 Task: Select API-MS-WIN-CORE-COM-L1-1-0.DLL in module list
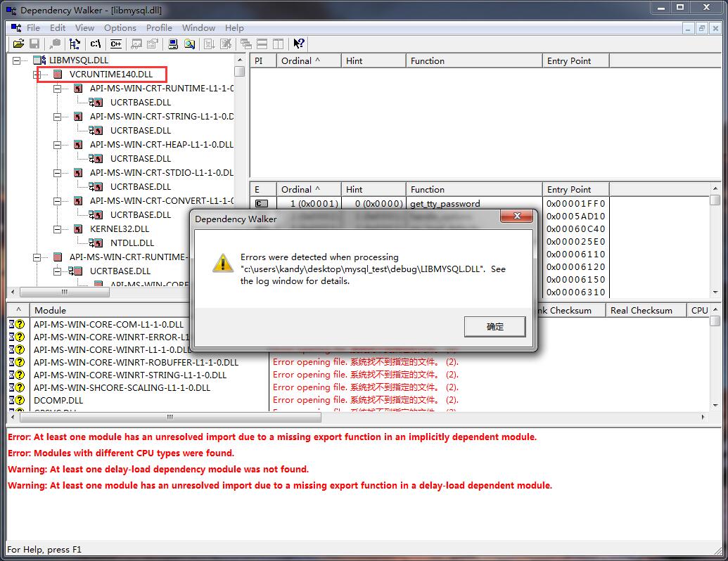point(108,324)
